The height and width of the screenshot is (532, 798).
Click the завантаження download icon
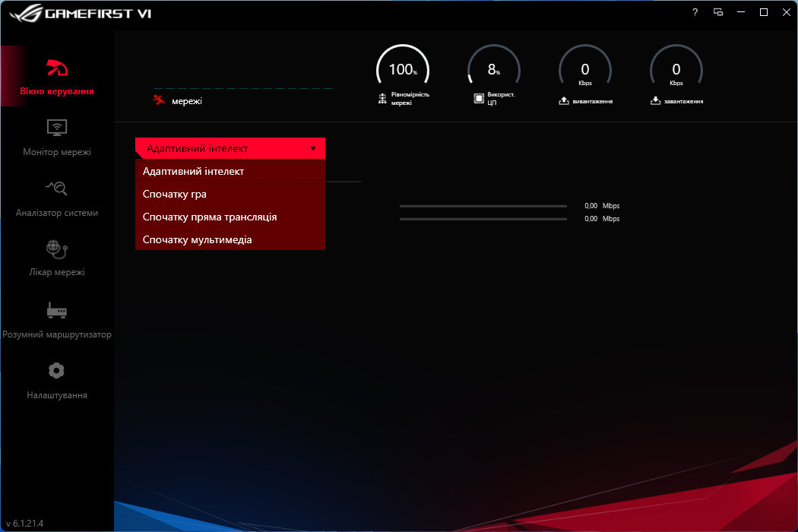[655, 101]
